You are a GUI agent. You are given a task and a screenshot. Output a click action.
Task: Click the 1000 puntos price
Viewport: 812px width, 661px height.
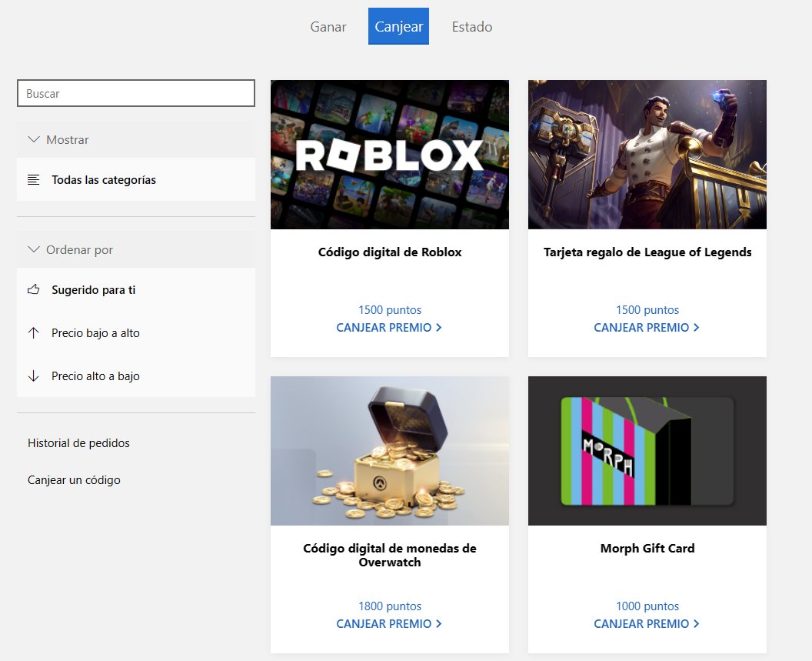[x=647, y=606]
